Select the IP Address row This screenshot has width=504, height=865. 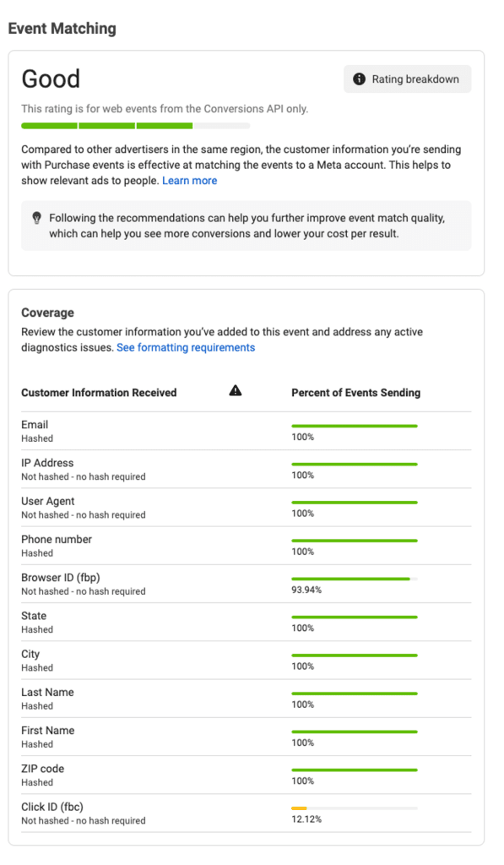click(247, 469)
